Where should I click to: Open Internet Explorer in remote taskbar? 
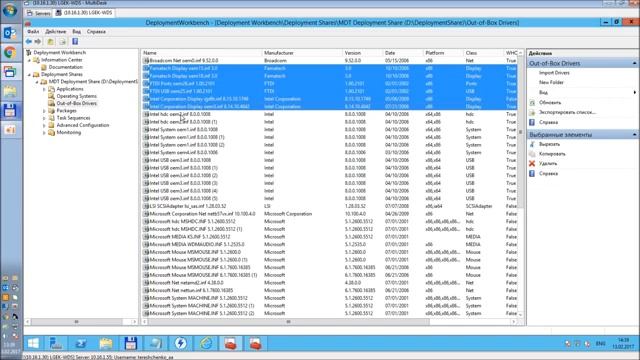tap(206, 343)
